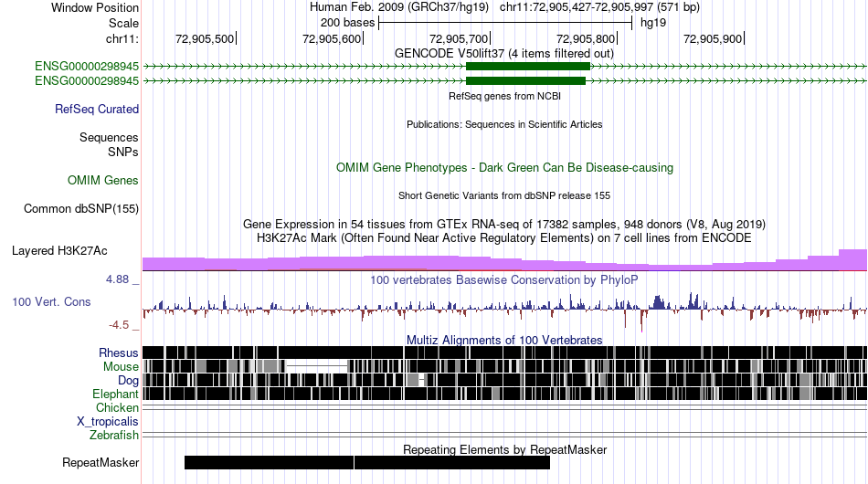Click the GTEx Gene Expression title
This screenshot has width=868, height=484.
tap(504, 225)
